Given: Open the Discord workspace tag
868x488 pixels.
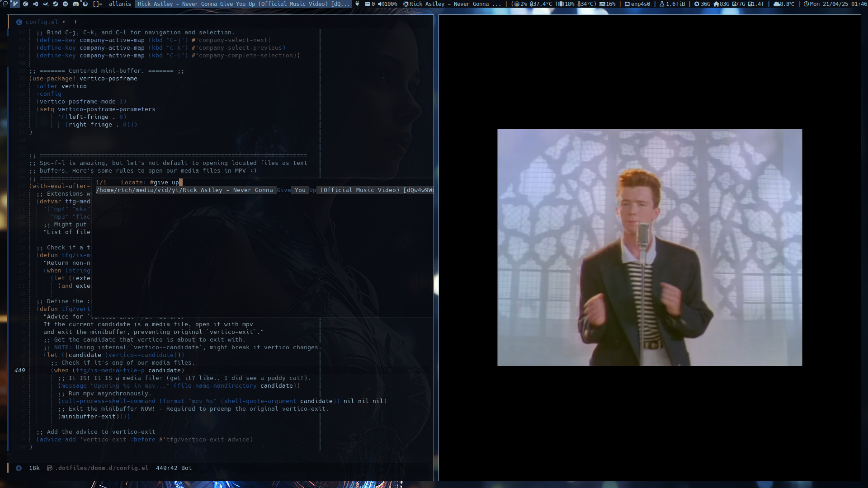Looking at the screenshot, I should [75, 4].
